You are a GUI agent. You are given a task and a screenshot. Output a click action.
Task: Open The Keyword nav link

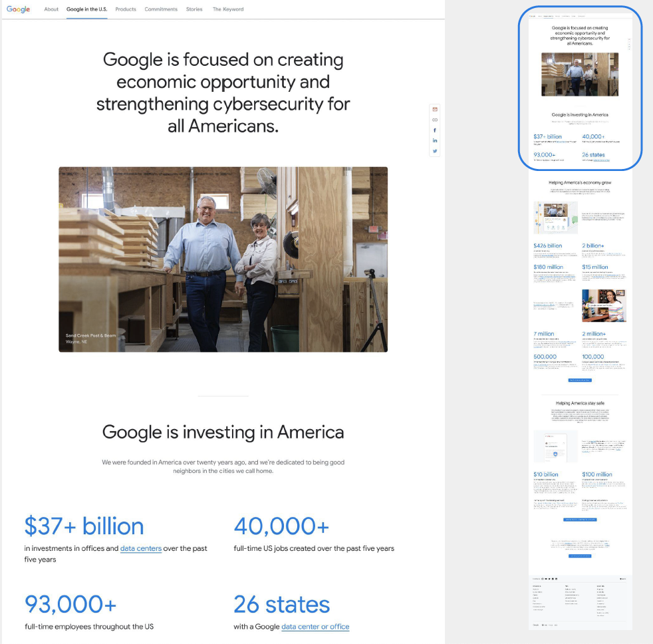click(x=228, y=9)
